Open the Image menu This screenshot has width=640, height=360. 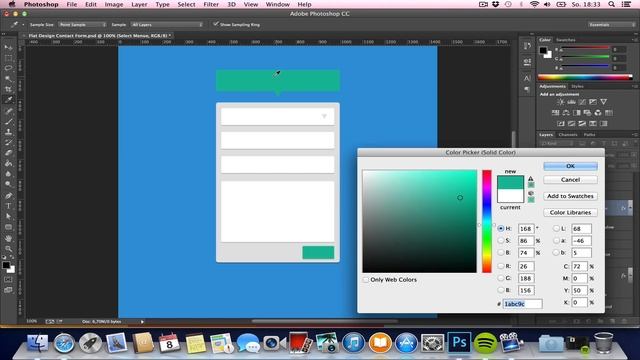(x=114, y=4)
